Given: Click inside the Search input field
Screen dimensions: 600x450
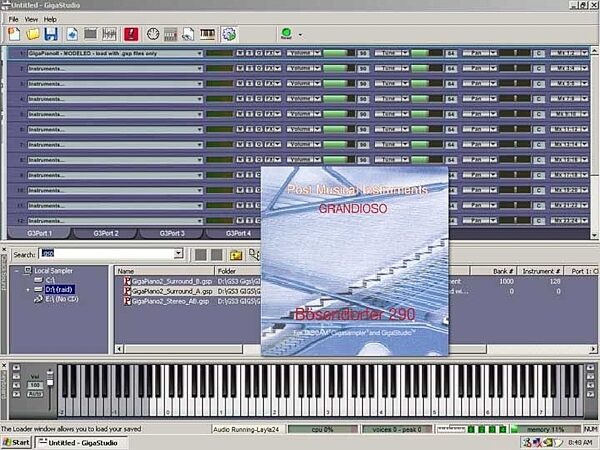Looking at the screenshot, I should (x=107, y=253).
